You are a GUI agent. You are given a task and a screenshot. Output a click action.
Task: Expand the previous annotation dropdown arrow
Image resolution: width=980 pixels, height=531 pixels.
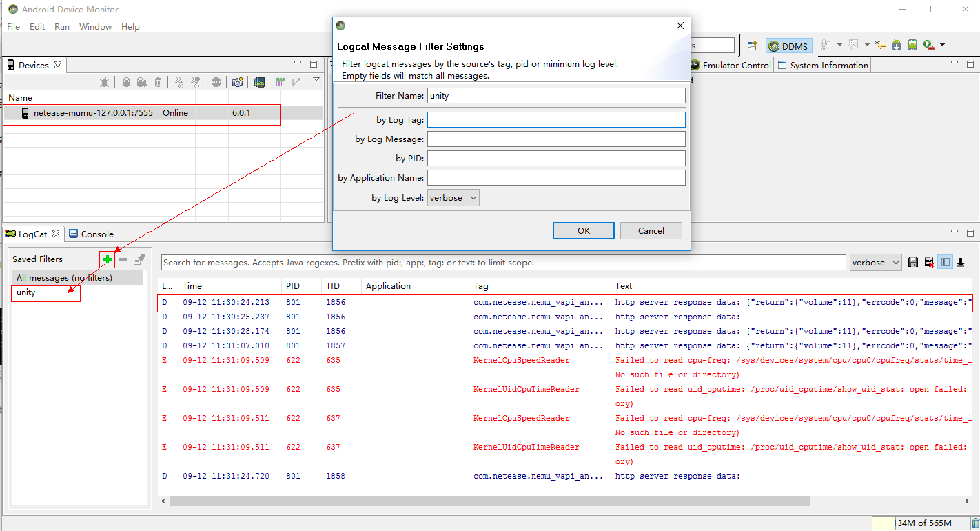pos(867,46)
